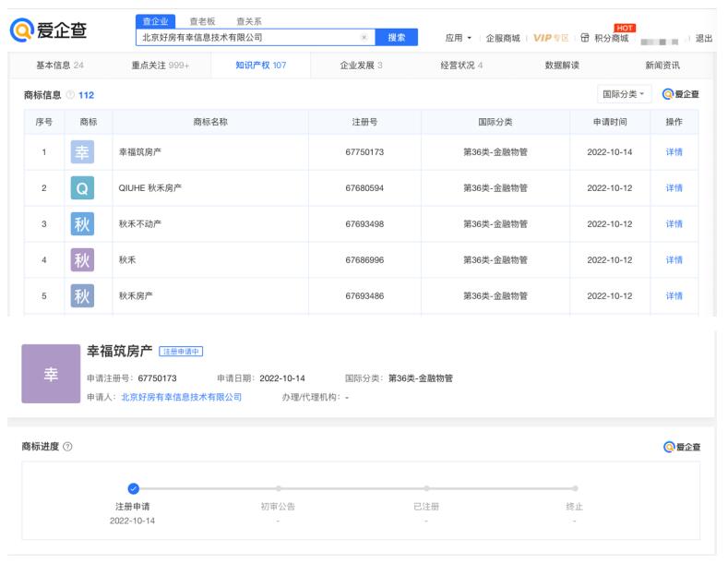
Task: Click the 幸 trademark icon in row 1
Action: pos(82,152)
